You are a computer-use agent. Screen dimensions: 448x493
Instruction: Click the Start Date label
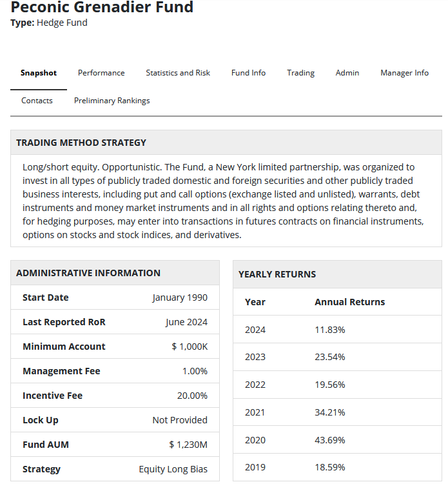[x=46, y=297]
